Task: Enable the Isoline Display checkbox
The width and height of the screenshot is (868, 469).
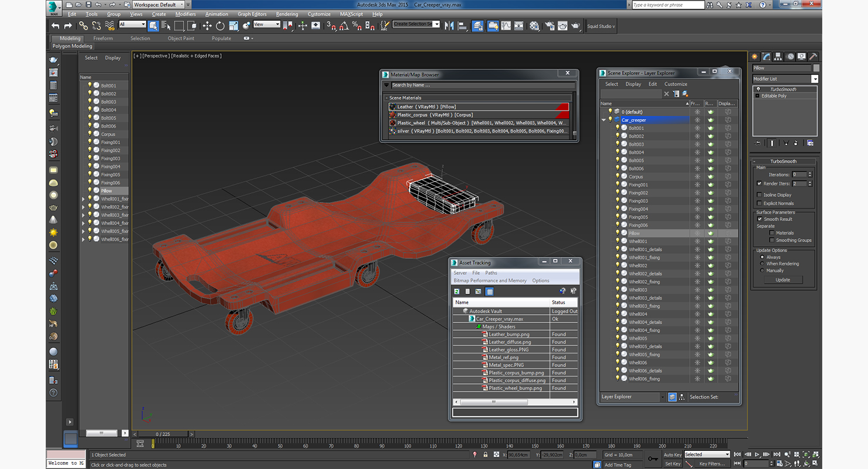Action: 759,195
